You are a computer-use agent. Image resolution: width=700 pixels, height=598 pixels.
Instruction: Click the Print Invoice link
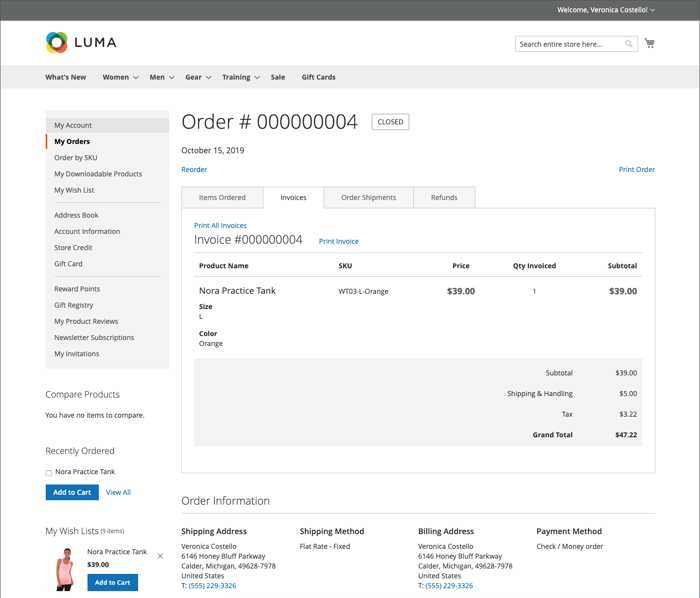338,241
